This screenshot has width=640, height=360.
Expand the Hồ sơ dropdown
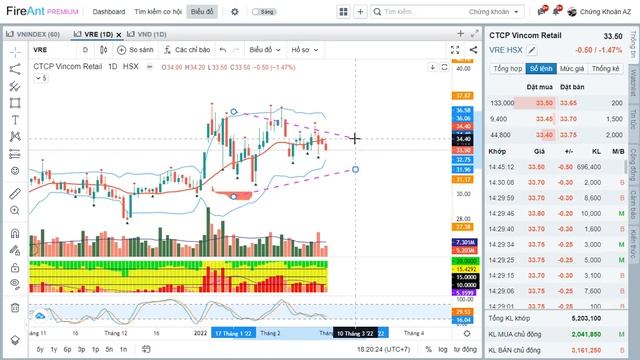pos(304,50)
